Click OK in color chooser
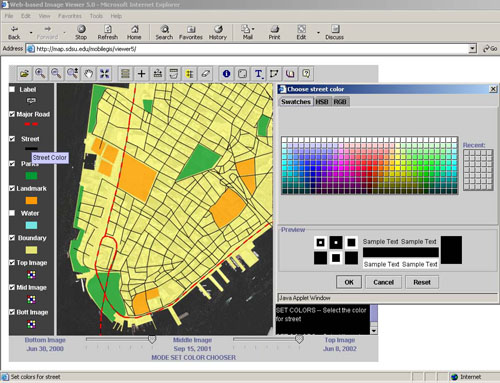The width and height of the screenshot is (500, 383). [349, 282]
